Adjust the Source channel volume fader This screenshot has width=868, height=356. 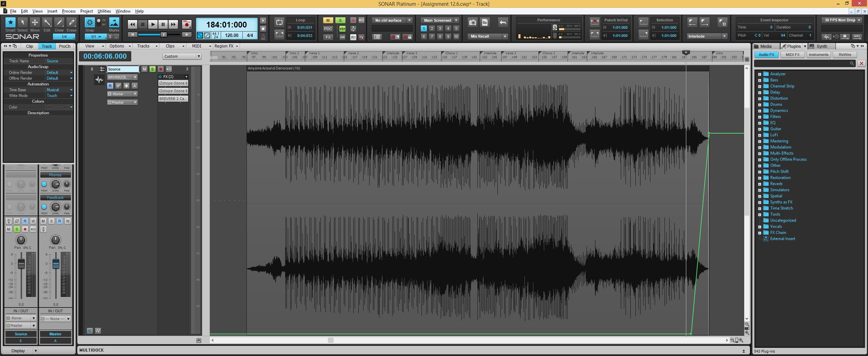tap(21, 264)
